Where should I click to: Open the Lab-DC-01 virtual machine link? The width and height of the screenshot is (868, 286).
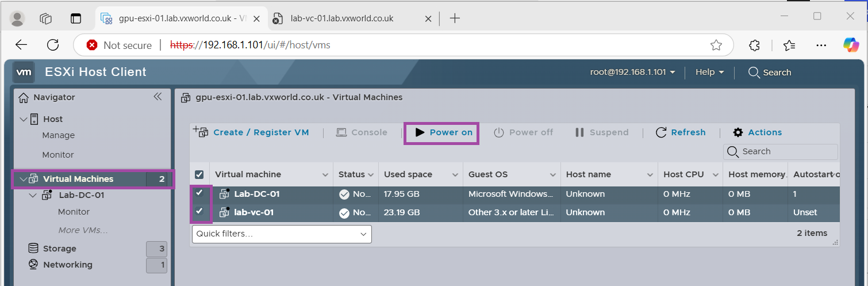tap(256, 194)
